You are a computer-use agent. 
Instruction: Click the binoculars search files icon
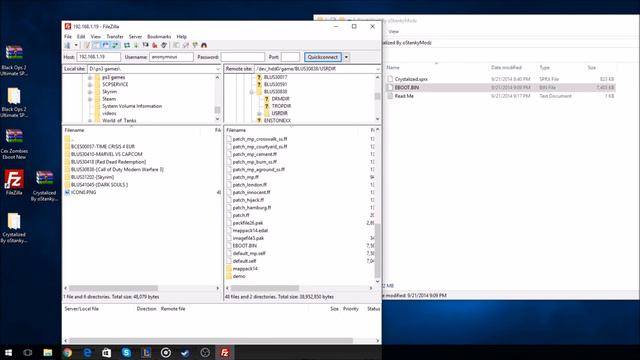[x=204, y=45]
